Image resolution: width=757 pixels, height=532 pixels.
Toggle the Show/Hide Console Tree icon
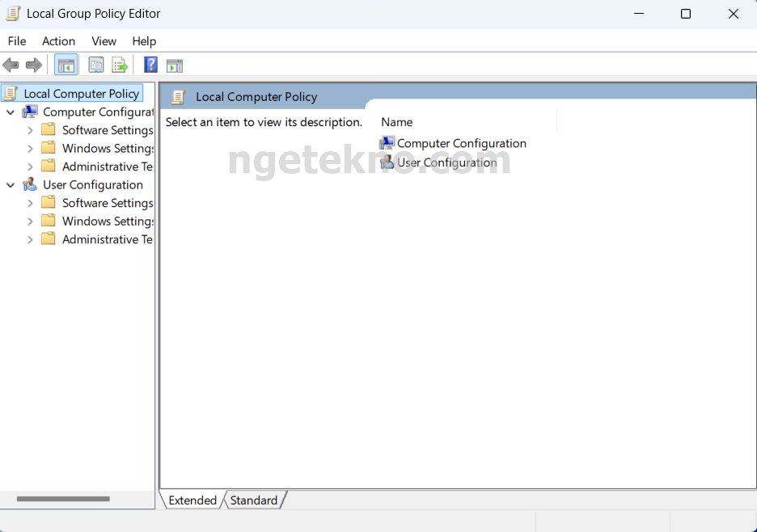pyautogui.click(x=66, y=65)
